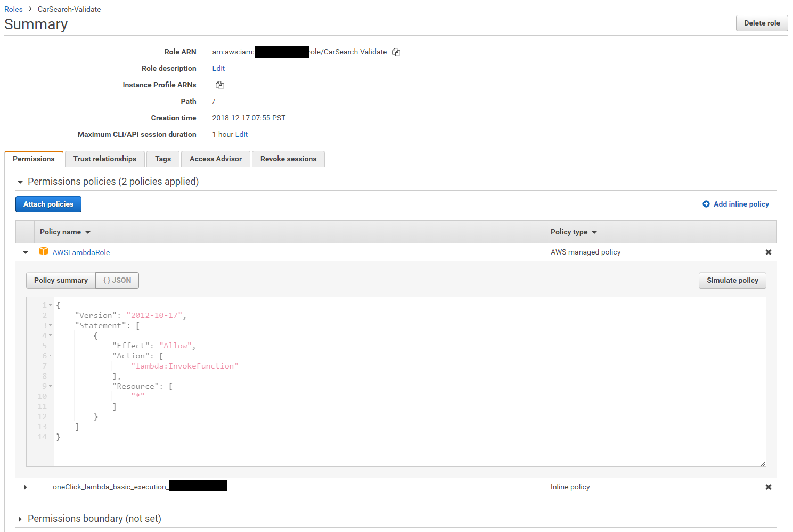The height and width of the screenshot is (532, 793).
Task: Fold the Action array at line 6
Action: pyautogui.click(x=51, y=356)
